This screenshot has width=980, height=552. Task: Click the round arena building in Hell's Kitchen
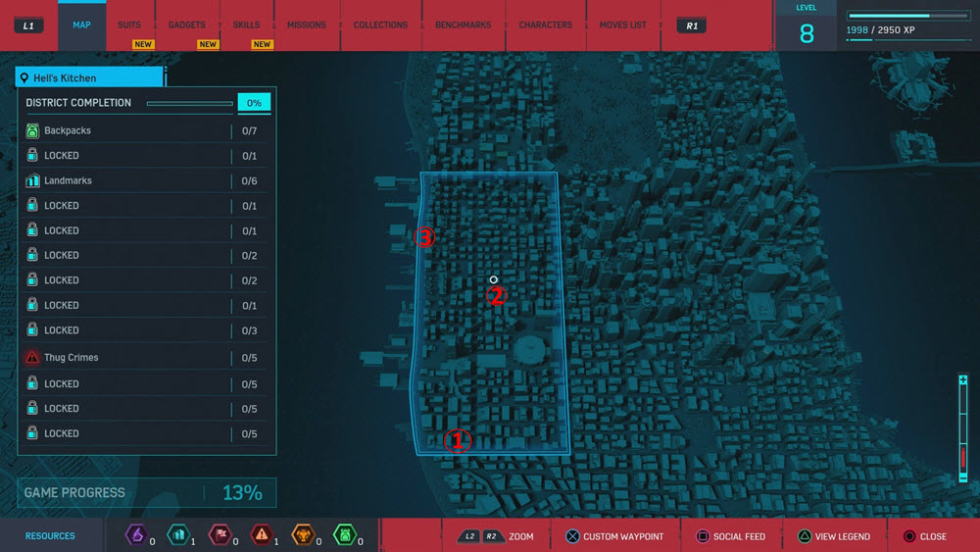pyautogui.click(x=531, y=349)
